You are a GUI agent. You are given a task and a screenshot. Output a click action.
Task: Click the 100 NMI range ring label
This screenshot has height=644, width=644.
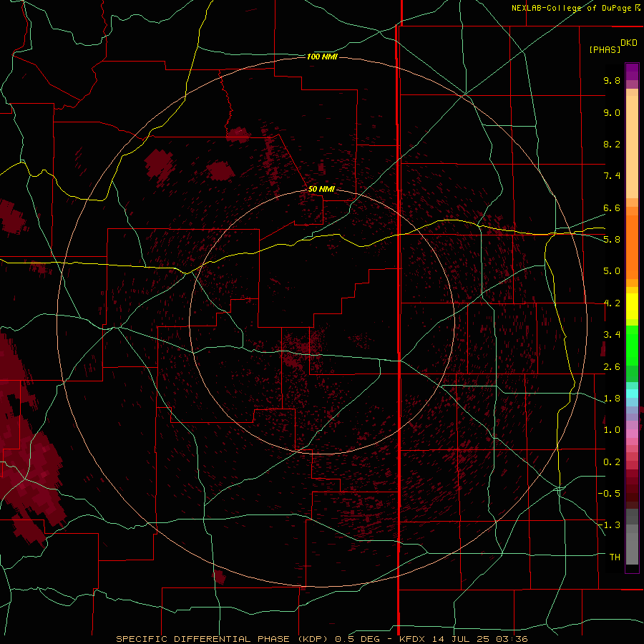click(321, 57)
